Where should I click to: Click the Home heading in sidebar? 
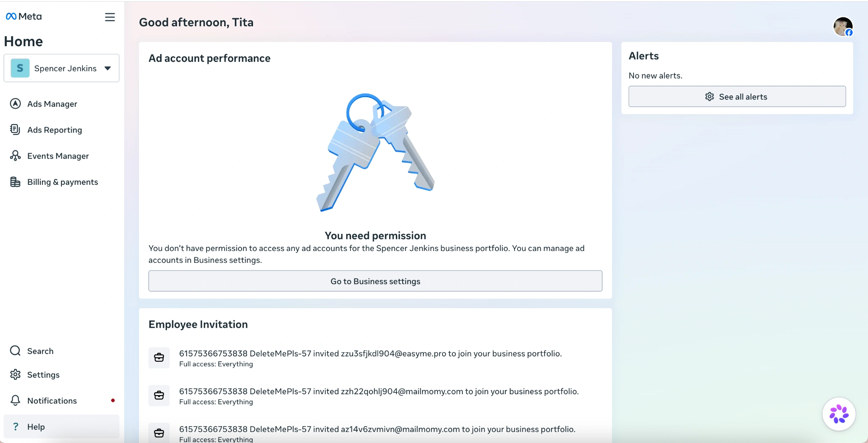(23, 41)
